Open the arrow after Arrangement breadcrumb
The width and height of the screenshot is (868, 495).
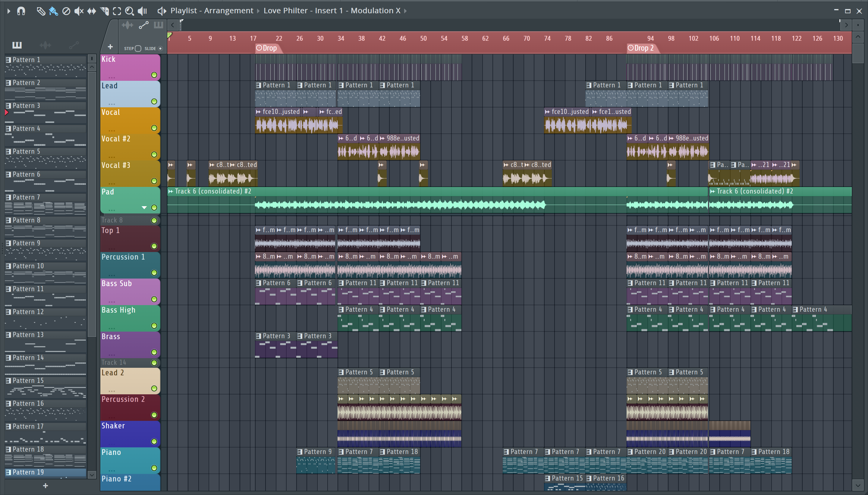point(258,11)
